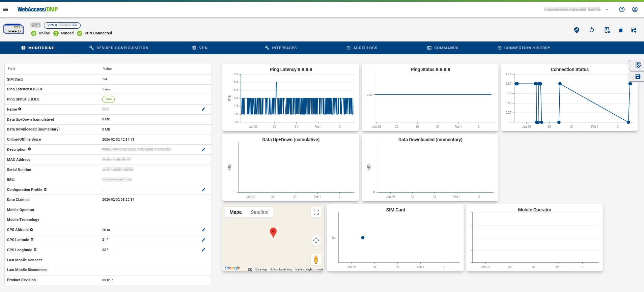Click the Serial Number row label
644x292 pixels.
tap(19, 170)
